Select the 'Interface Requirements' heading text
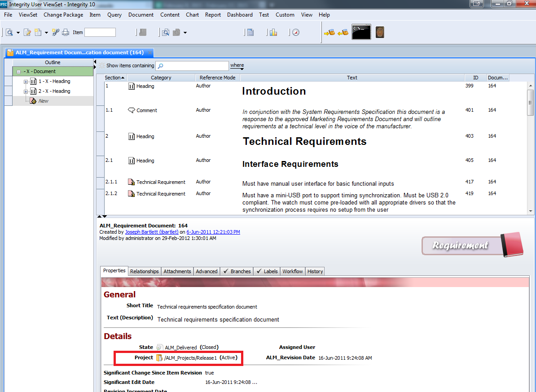This screenshot has width=536, height=392. (x=290, y=164)
